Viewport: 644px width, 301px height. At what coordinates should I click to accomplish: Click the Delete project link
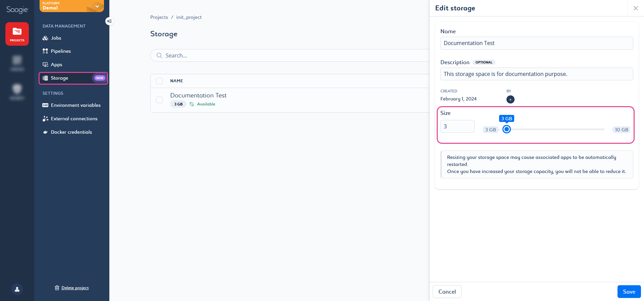(75, 288)
